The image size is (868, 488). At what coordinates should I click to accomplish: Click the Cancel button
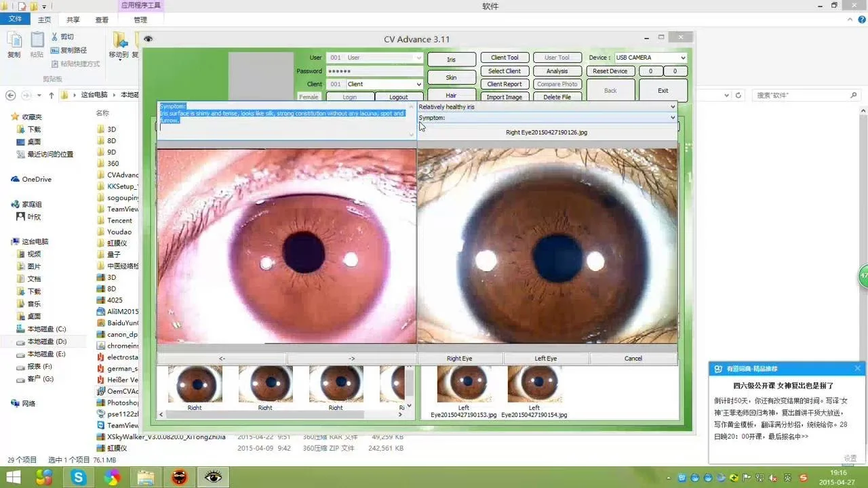[x=633, y=359]
